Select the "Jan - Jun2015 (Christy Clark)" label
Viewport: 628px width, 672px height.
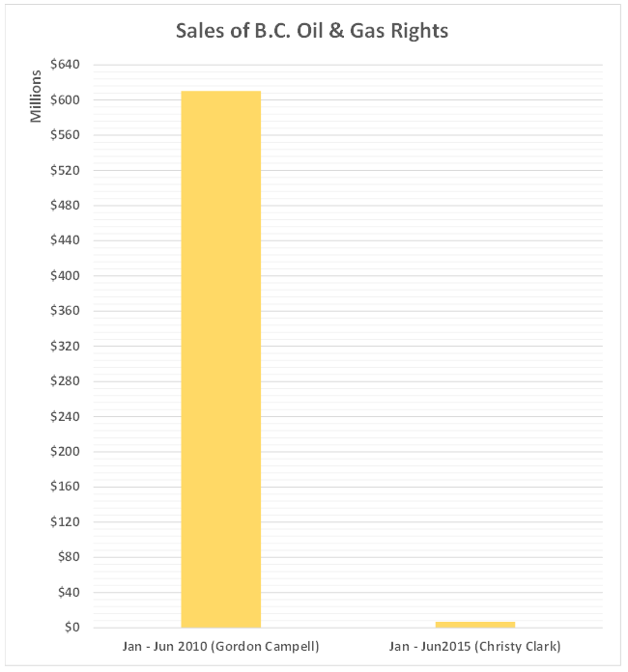pyautogui.click(x=474, y=646)
